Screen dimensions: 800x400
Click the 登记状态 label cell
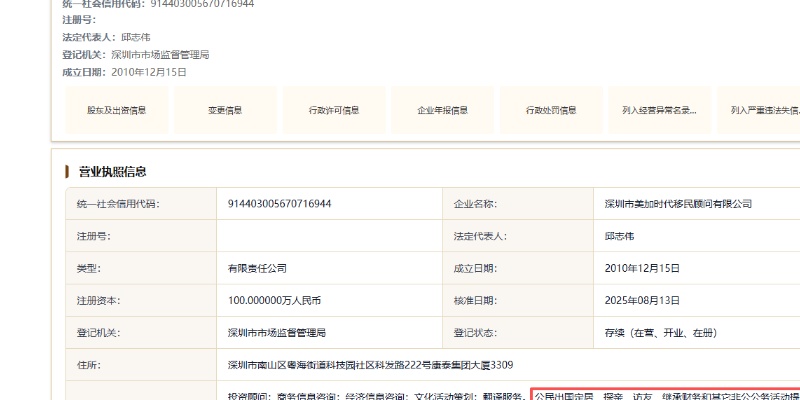pos(518,333)
